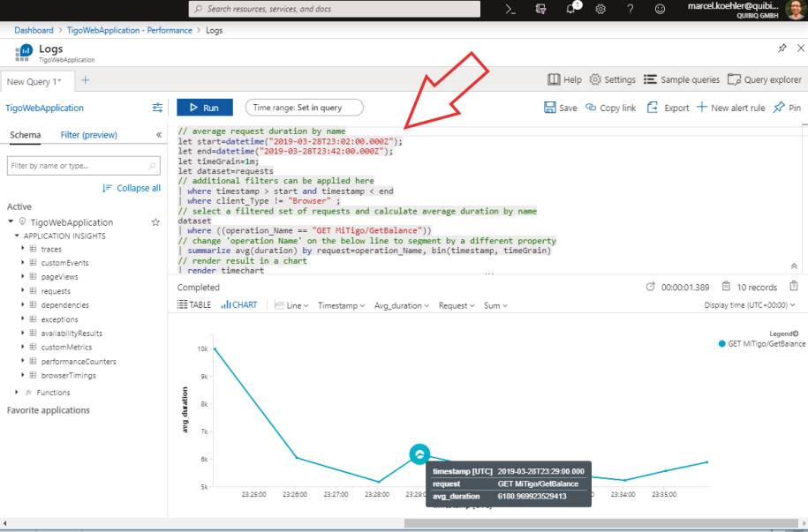Click the search resources box

point(335,9)
